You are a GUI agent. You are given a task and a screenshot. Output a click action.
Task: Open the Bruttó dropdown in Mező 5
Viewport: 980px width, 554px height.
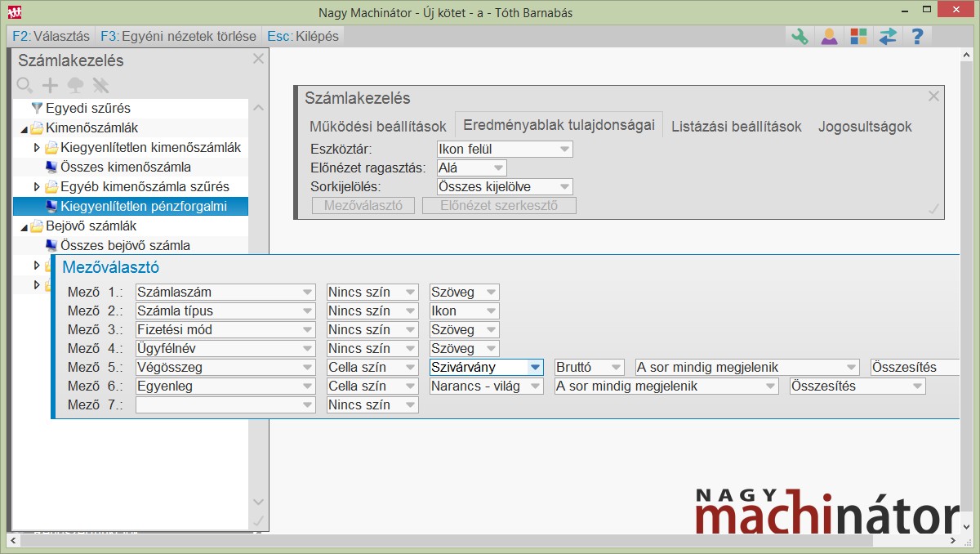pyautogui.click(x=590, y=367)
